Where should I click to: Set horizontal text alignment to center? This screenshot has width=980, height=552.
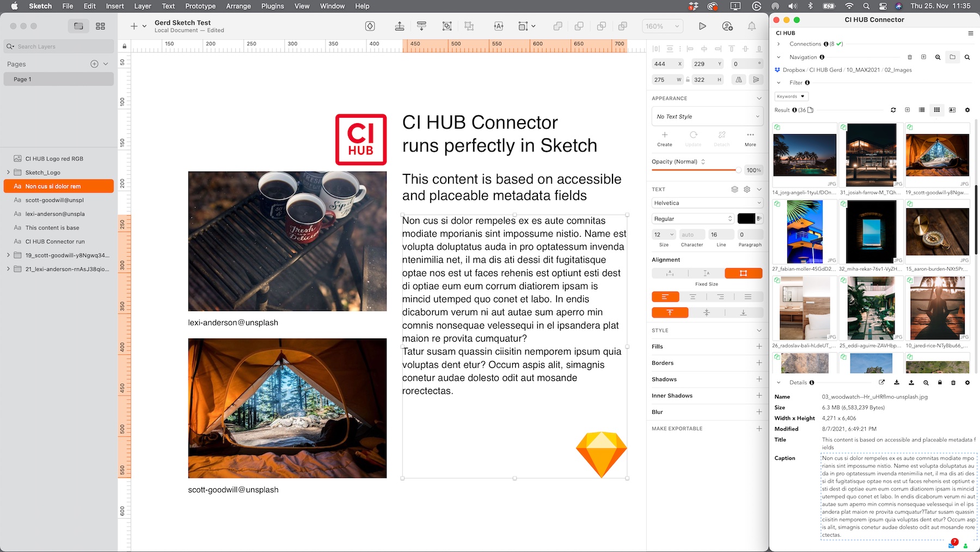click(693, 297)
